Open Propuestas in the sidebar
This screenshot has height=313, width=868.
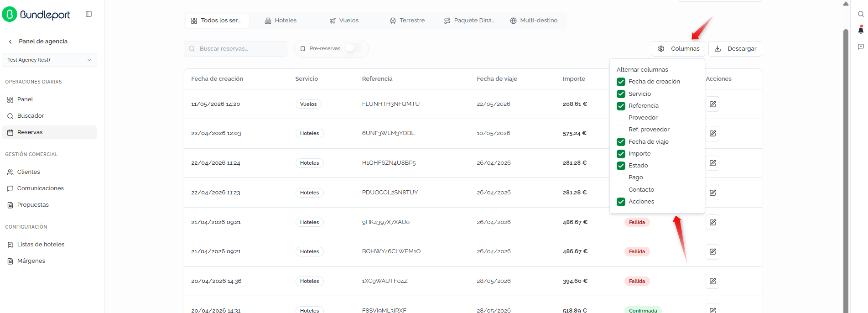pyautogui.click(x=49, y=205)
